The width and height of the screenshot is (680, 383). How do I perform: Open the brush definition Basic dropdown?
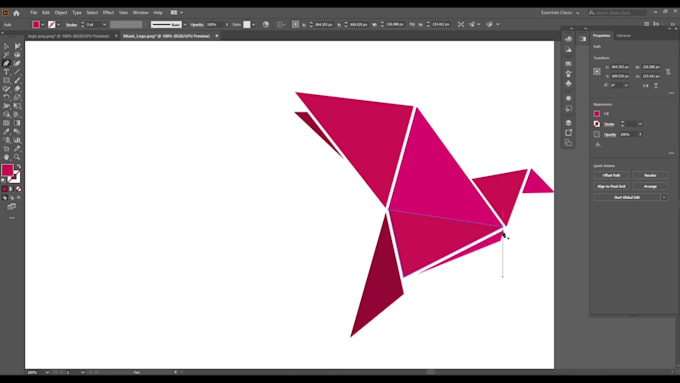pyautogui.click(x=185, y=25)
